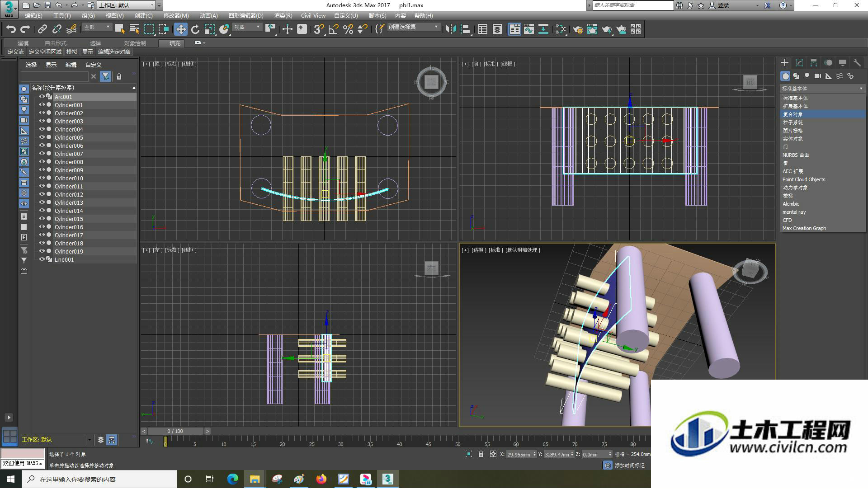Select the Cameras category icon
Screen dimensions: 868x489
click(818, 76)
